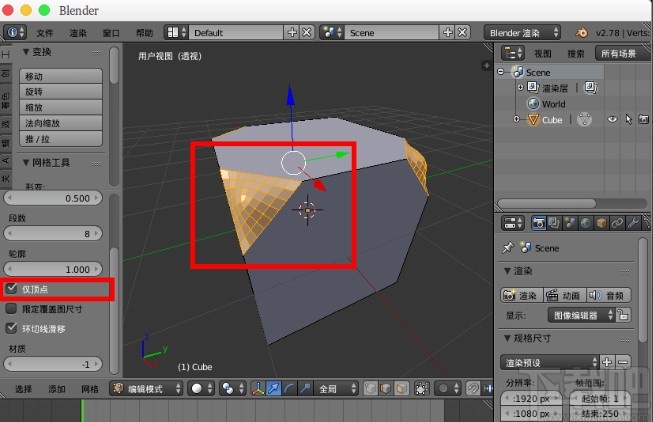This screenshot has width=653, height=422.
Task: Switch to Modifiers wrench properties tab
Action: tap(633, 223)
